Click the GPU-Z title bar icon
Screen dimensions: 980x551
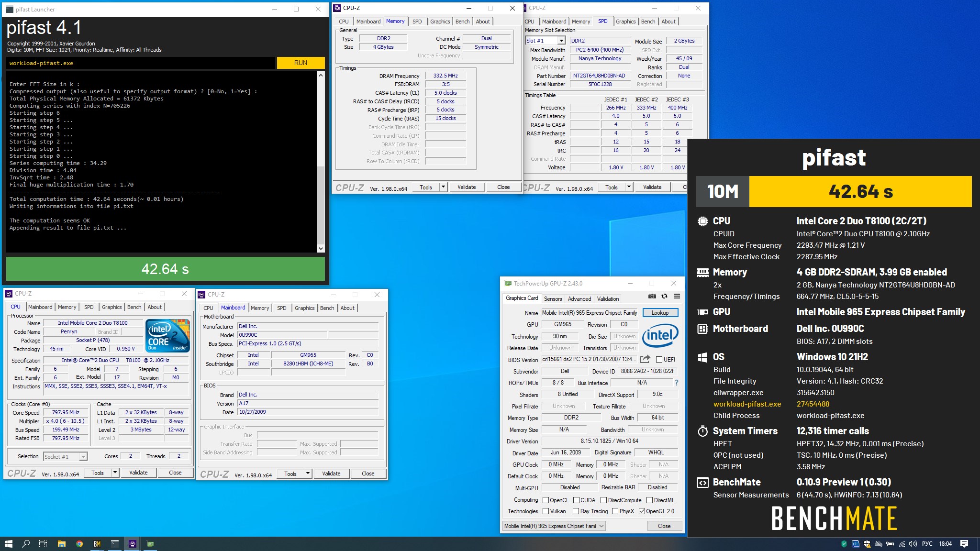[508, 283]
